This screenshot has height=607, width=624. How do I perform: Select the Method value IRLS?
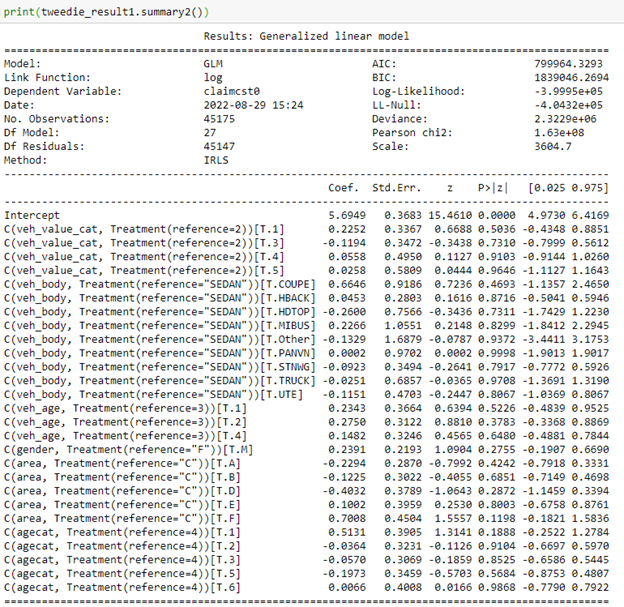(x=216, y=159)
